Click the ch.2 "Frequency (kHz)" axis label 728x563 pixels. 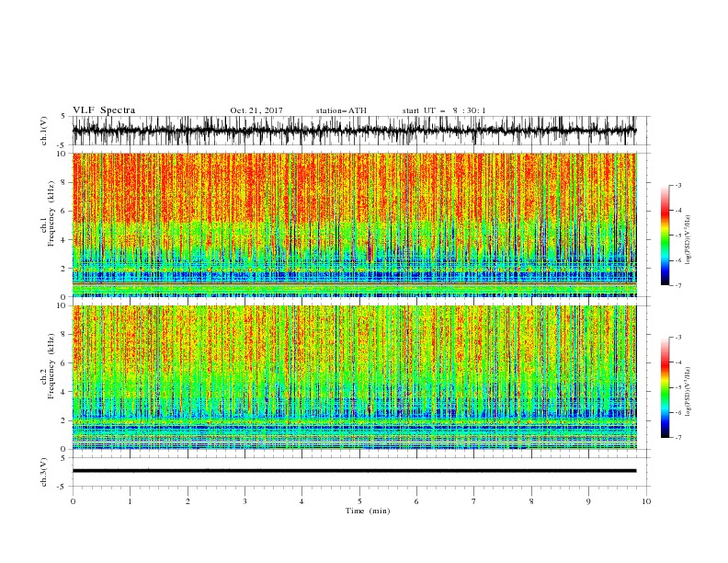click(51, 366)
